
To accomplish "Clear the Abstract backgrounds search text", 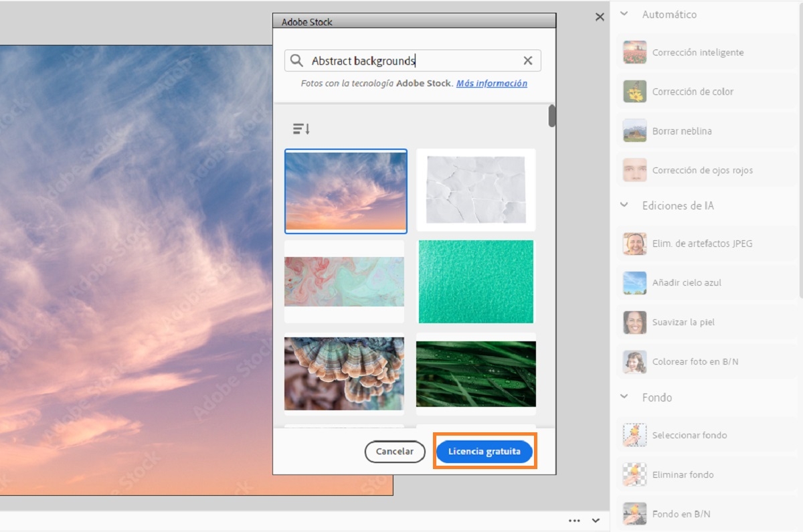I will (x=528, y=60).
